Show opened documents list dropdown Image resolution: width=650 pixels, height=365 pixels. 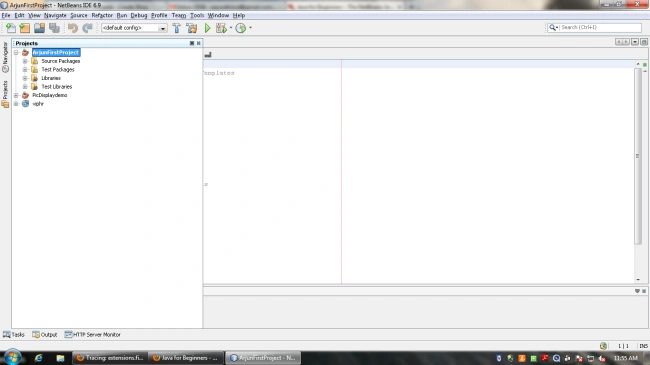[x=635, y=42]
